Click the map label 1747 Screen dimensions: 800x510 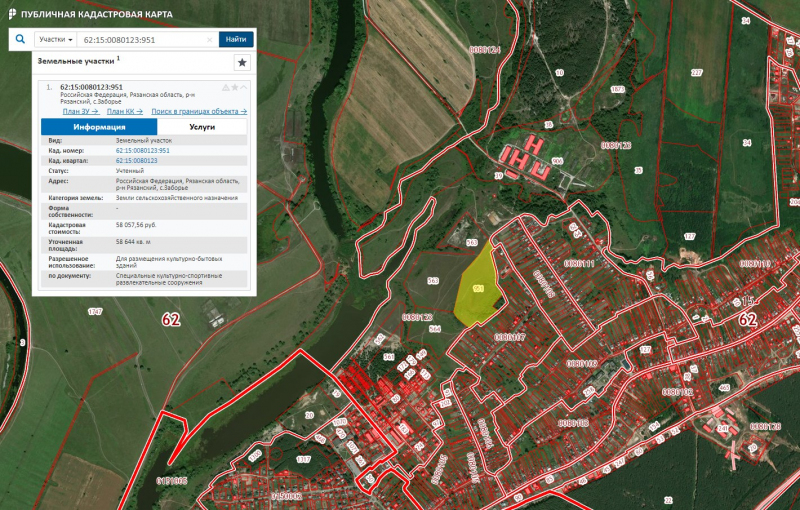coord(95,312)
